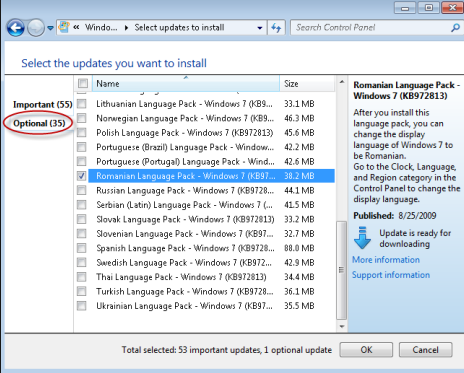Check Portuguese (Portugal) Language Pack checkbox
Screen dimensions: 464x373
(81, 161)
